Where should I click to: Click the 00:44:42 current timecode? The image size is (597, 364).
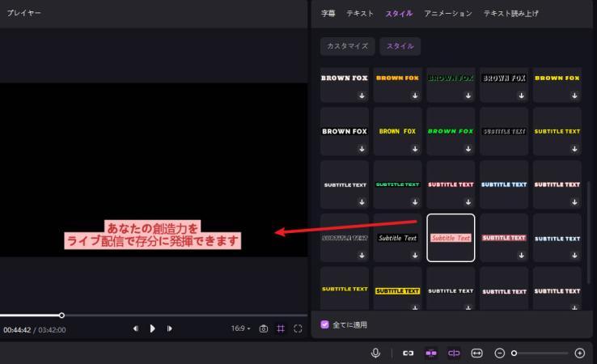tap(17, 330)
